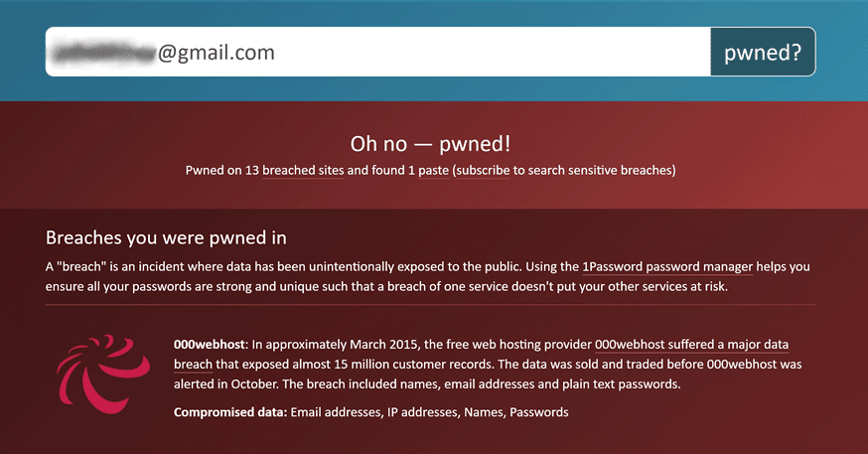This screenshot has width=868, height=454.
Task: Click 'Names' in the compromised data list
Action: tap(485, 412)
